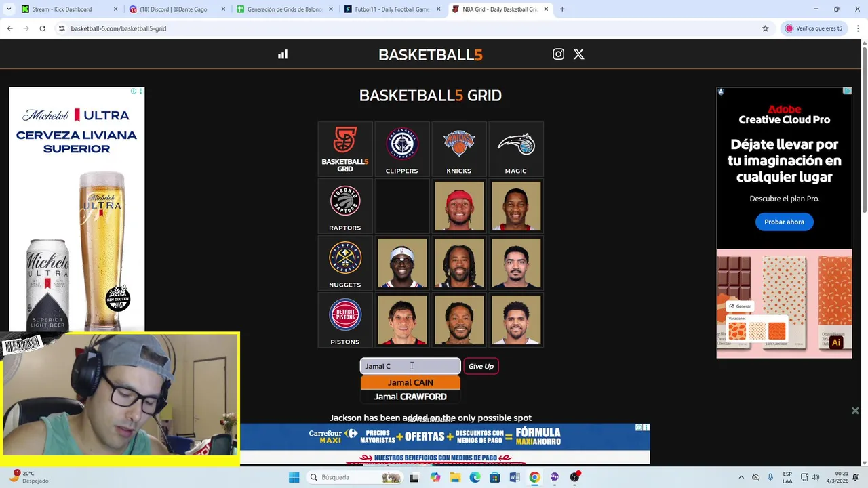Go back in browser history
This screenshot has width=868, height=488.
[x=9, y=28]
